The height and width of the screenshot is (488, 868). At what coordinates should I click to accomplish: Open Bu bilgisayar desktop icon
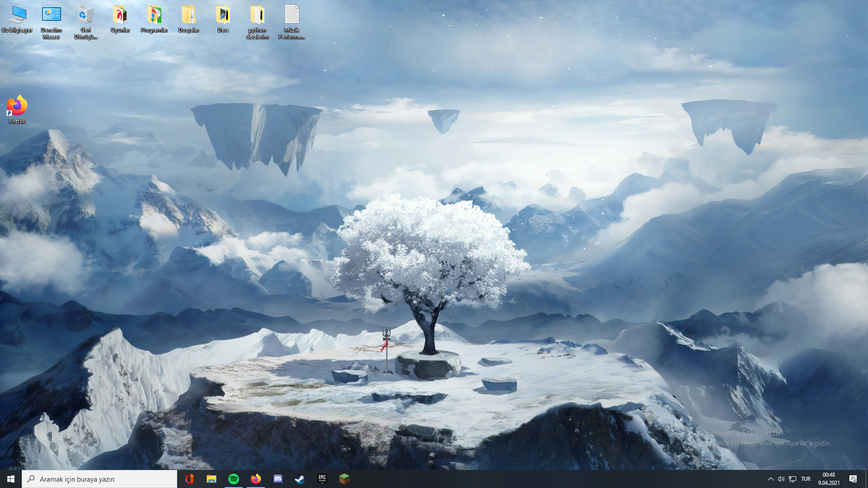[x=17, y=19]
